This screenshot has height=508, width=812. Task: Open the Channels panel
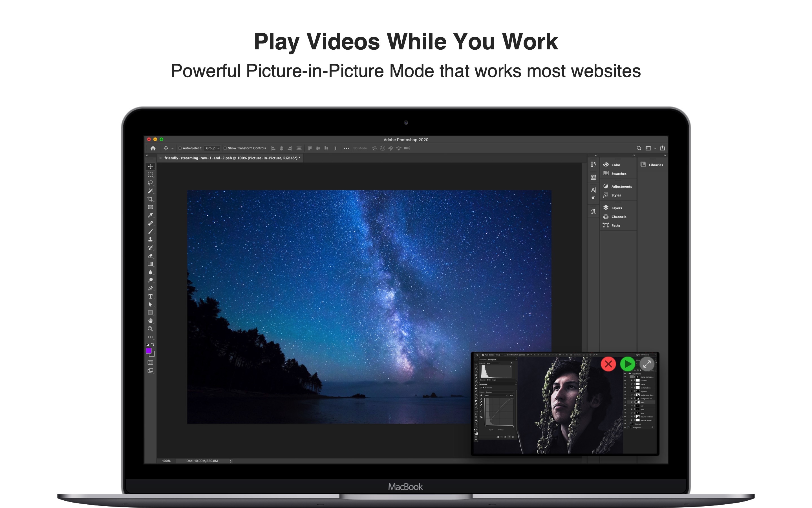point(618,217)
